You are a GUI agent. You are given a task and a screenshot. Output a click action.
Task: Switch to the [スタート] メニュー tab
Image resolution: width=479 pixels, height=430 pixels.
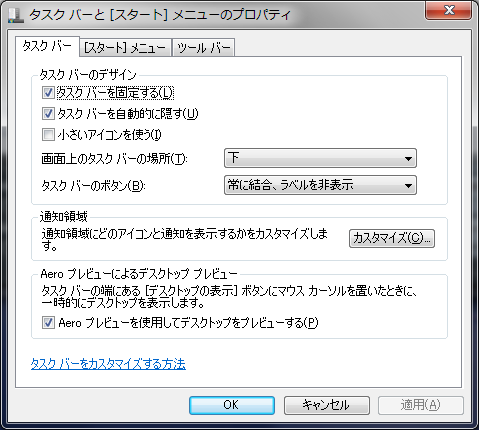[x=125, y=48]
